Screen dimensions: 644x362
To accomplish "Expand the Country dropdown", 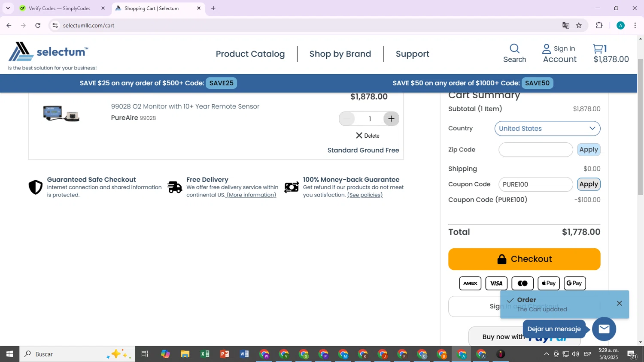I will pos(547,128).
